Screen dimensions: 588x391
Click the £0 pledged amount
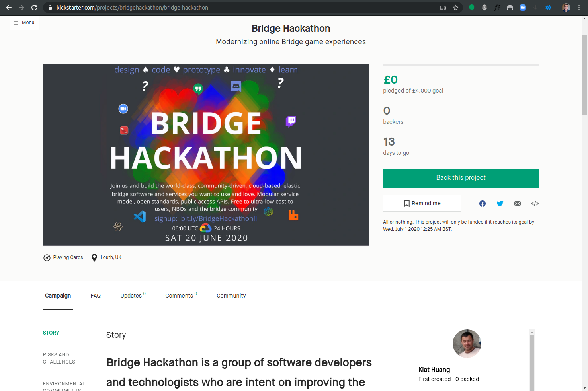click(391, 80)
